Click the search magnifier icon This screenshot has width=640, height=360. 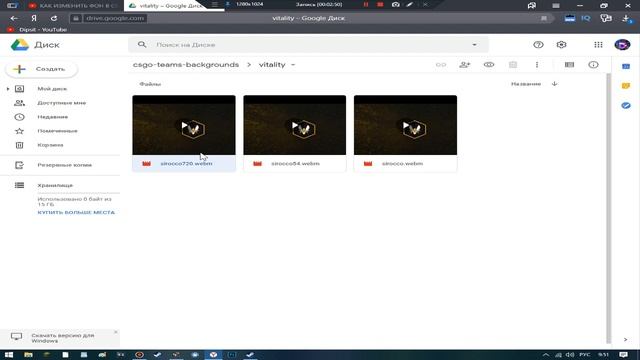[142, 44]
